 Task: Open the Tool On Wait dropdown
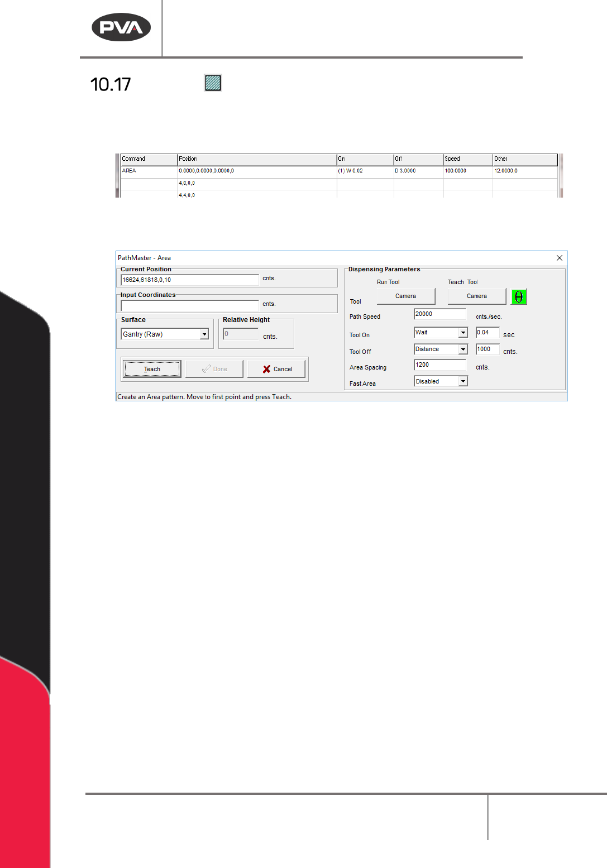tap(463, 333)
